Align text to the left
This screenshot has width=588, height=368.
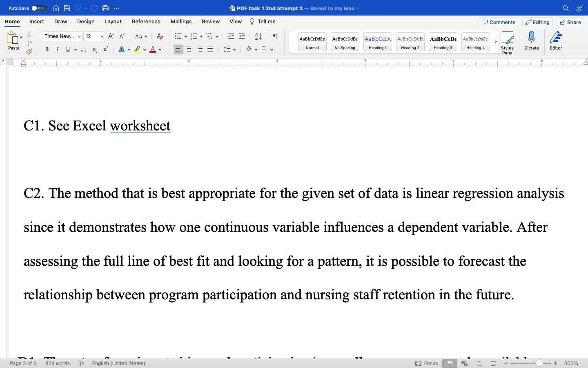pos(178,49)
